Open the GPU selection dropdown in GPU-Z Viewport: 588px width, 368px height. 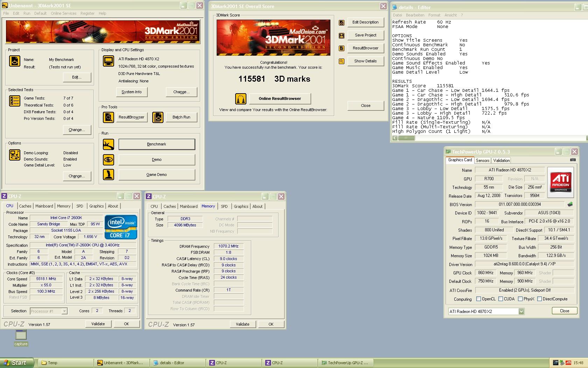(x=521, y=311)
